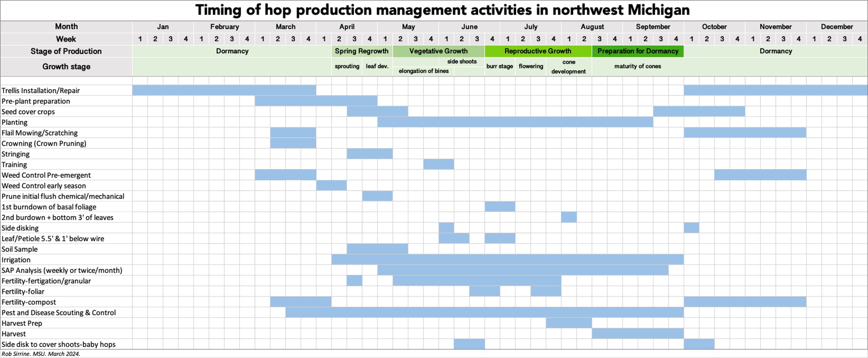Select the Dormancy stage cell

coord(232,51)
